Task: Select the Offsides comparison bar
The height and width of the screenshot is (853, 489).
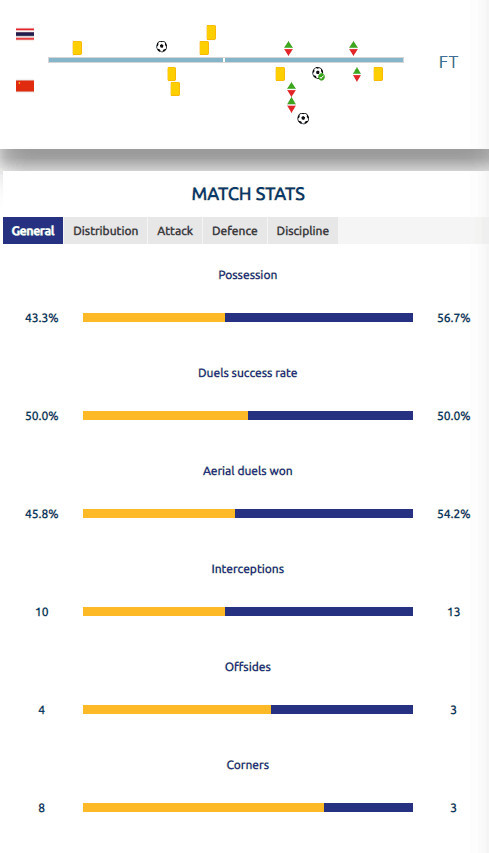Action: click(x=248, y=709)
